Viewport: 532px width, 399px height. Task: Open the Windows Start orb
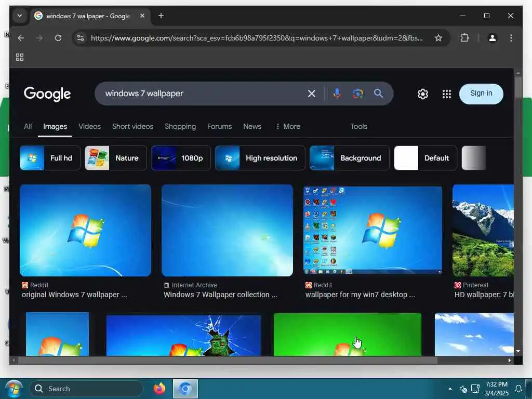(14, 389)
